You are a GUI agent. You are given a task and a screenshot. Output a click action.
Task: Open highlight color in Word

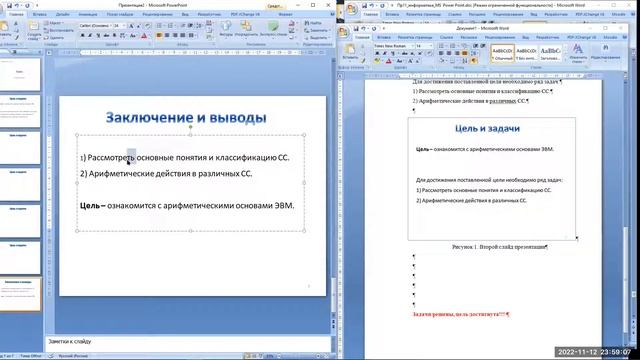pos(378,61)
